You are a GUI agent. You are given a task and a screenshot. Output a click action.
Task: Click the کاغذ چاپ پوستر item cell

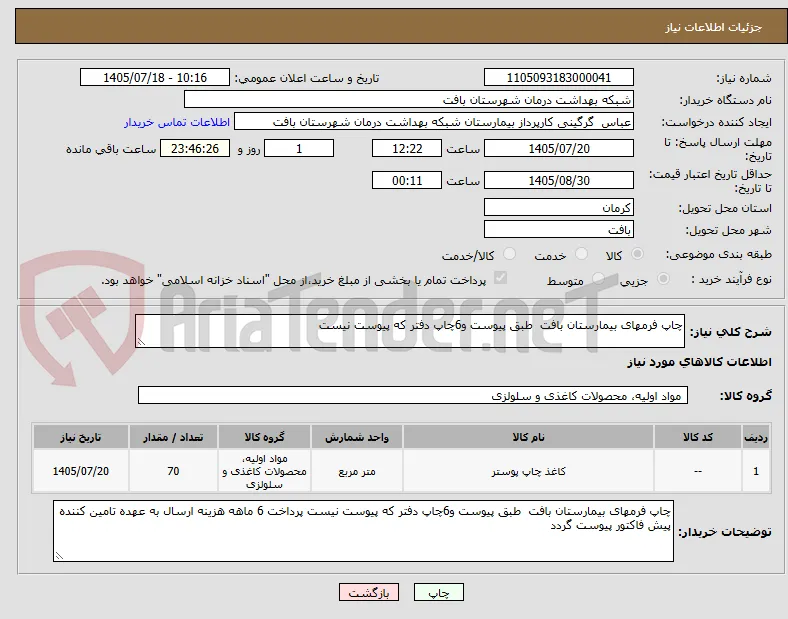(x=528, y=471)
